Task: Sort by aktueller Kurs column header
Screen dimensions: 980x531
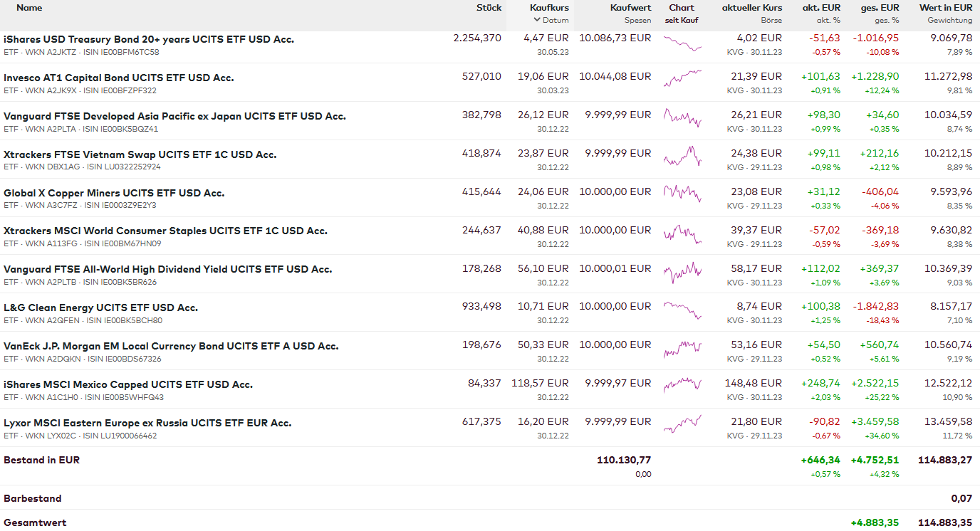Action: 751,8
